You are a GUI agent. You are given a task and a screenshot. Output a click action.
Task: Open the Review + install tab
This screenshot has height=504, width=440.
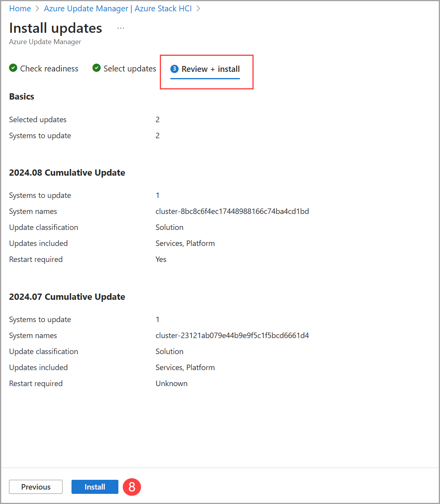click(211, 69)
